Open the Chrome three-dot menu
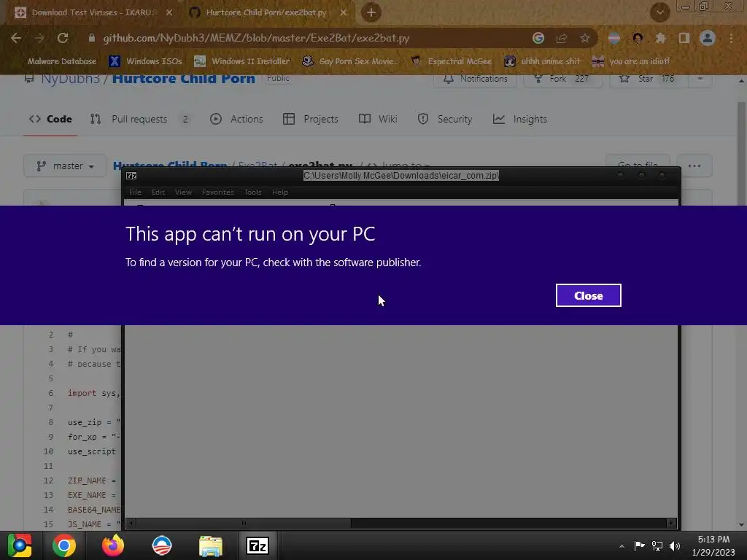This screenshot has width=747, height=560. tap(731, 38)
